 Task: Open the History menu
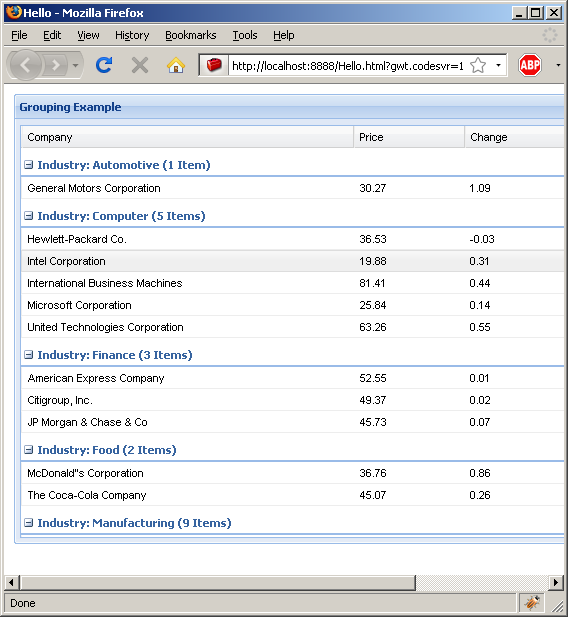132,35
